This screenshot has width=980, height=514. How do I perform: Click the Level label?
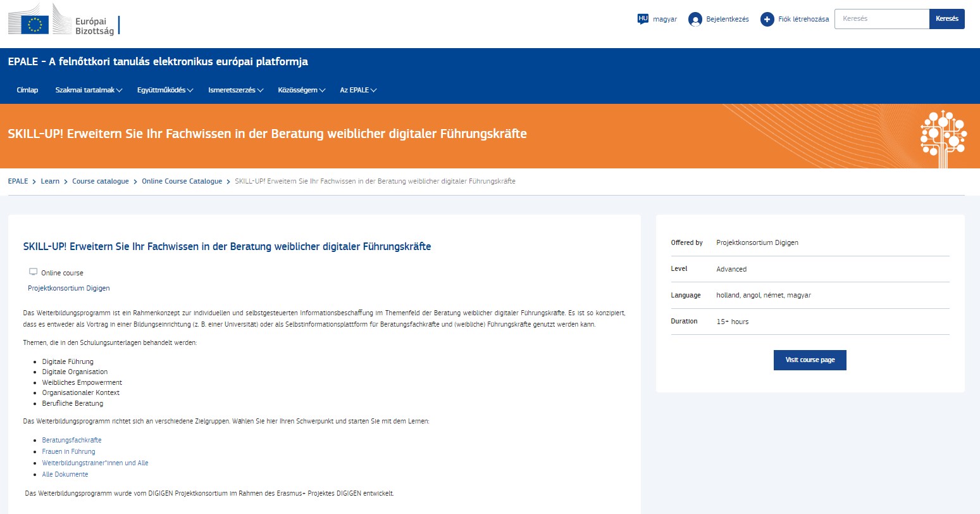pyautogui.click(x=679, y=269)
